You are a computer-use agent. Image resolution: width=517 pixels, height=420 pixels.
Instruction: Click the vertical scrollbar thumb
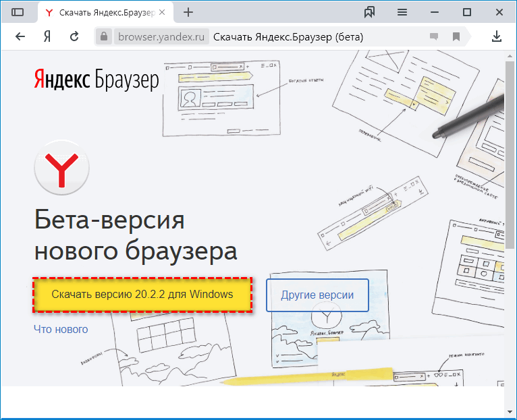(510, 155)
